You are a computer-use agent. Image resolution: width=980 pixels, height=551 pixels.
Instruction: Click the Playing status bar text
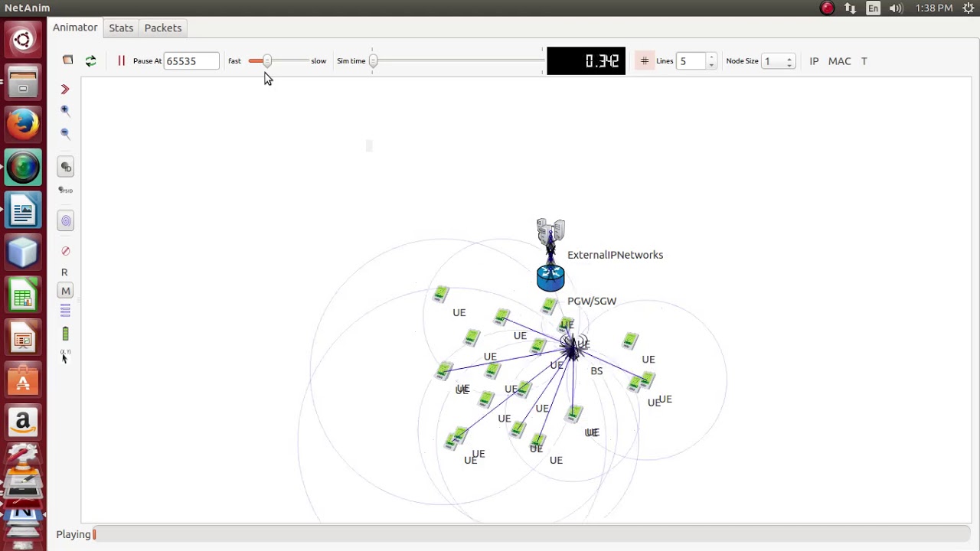(73, 534)
